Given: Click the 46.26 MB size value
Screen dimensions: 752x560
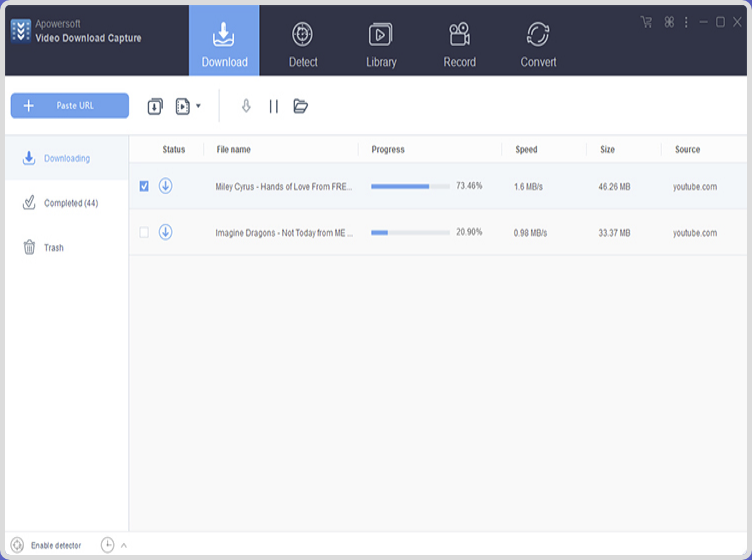Looking at the screenshot, I should click(614, 187).
